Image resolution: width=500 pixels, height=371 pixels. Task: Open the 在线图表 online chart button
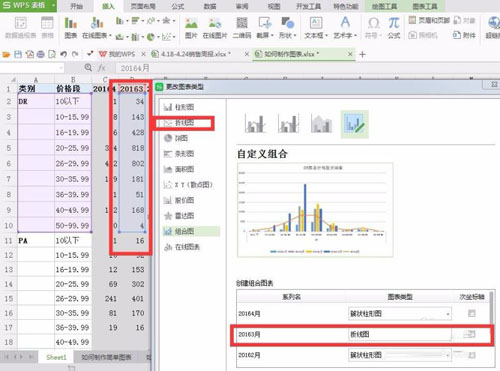click(97, 27)
